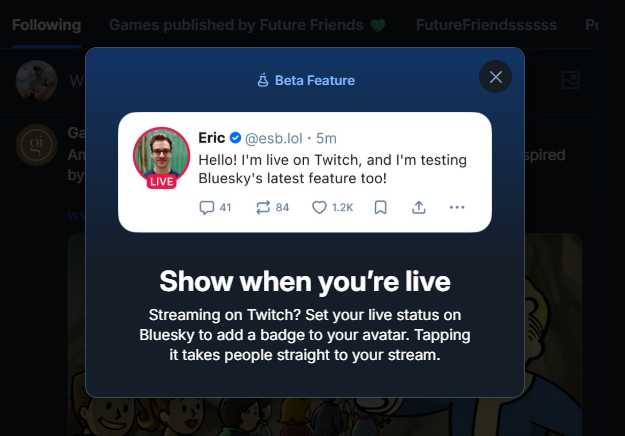Image resolution: width=625 pixels, height=436 pixels.
Task: Close the live status dialog
Action: [x=496, y=77]
